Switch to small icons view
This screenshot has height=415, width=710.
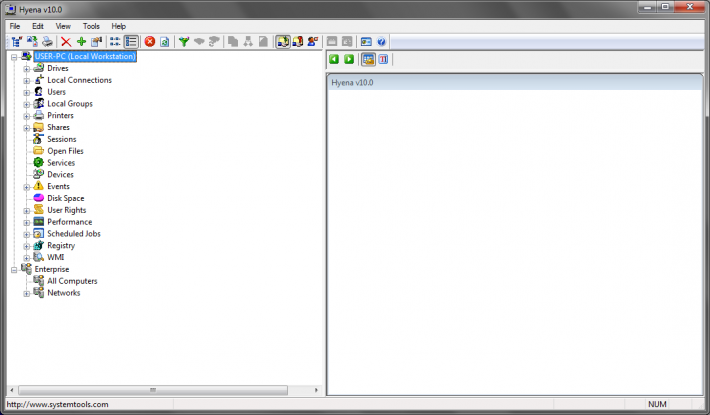pos(115,42)
